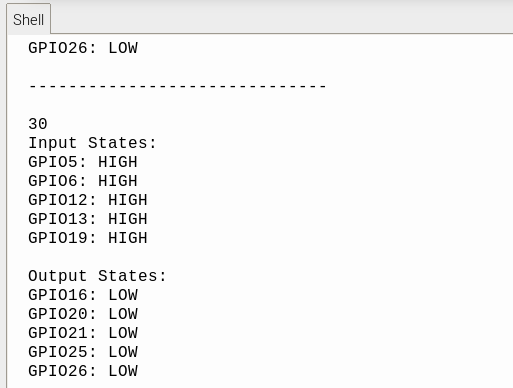The width and height of the screenshot is (513, 388).
Task: Click the word States in 'Output States:'
Action: click(127, 276)
